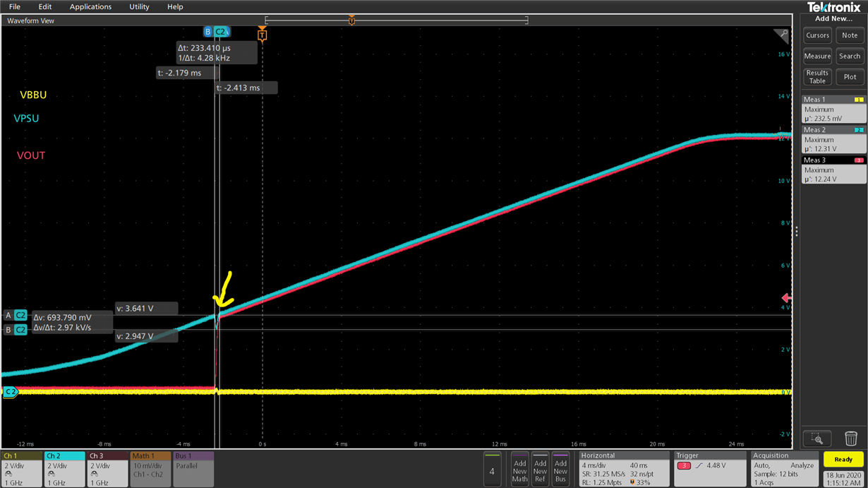Add new Cursors

[817, 35]
